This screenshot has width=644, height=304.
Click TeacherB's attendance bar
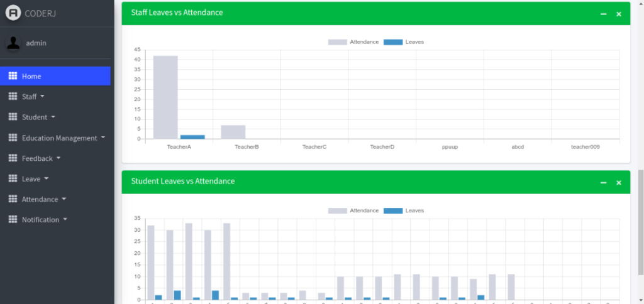(233, 132)
